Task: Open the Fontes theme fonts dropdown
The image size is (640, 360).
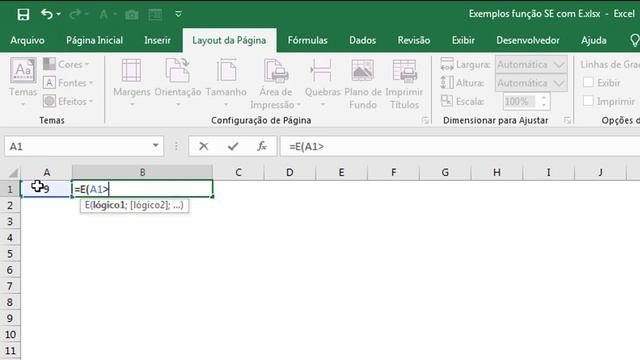Action: point(68,83)
